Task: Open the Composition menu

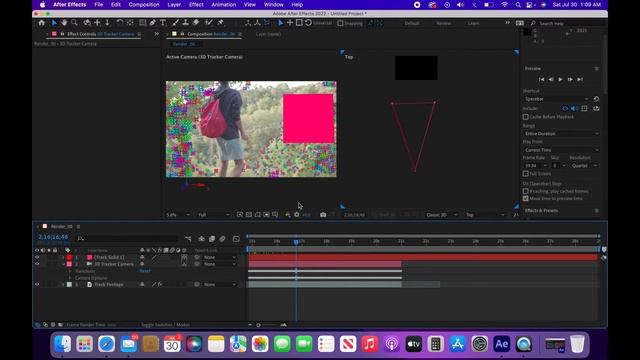Action: click(x=144, y=5)
